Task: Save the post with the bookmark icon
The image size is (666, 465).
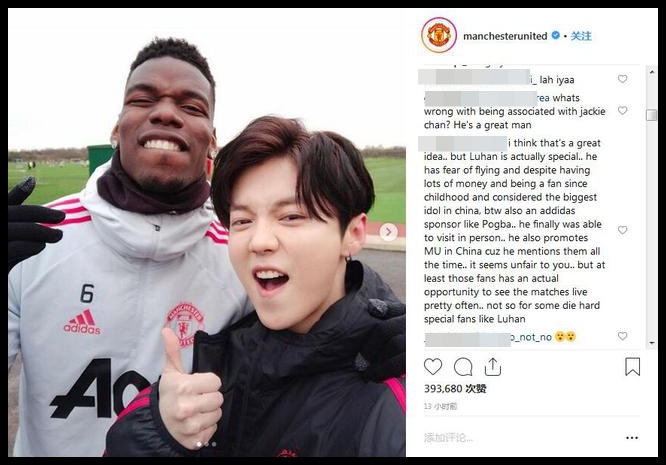Action: point(632,366)
